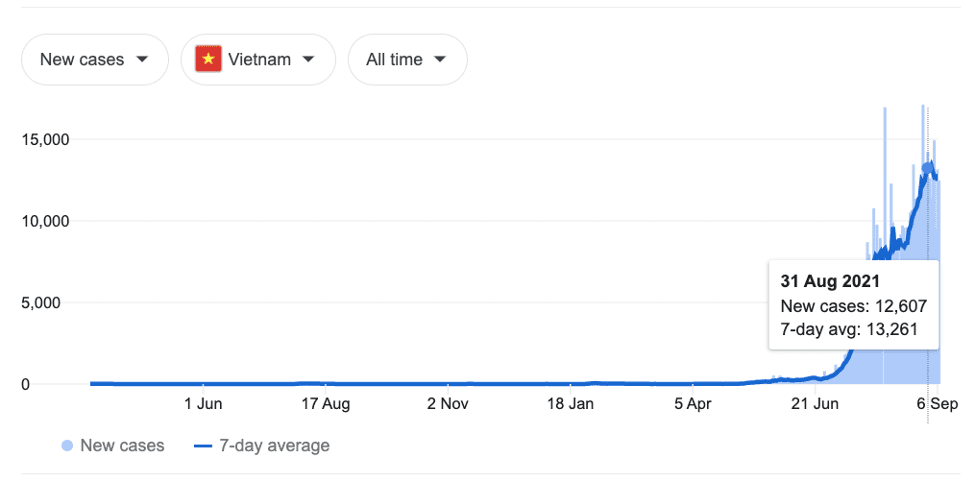Open the All time range dropdown

[407, 59]
